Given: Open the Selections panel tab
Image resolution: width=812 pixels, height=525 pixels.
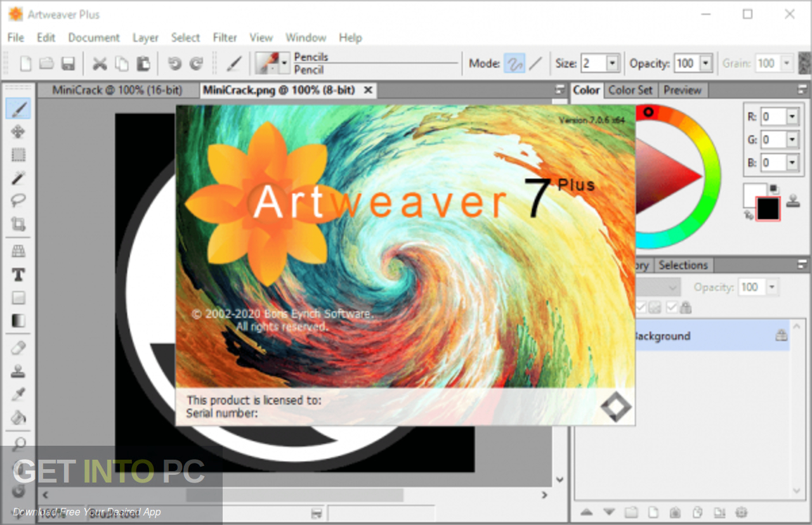Looking at the screenshot, I should (x=683, y=265).
